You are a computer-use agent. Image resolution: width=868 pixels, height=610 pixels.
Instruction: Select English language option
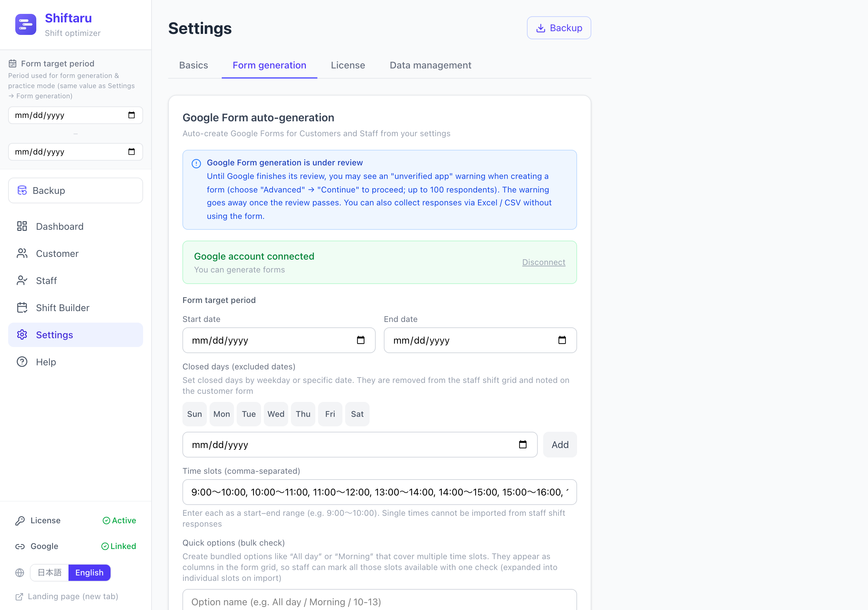point(89,573)
